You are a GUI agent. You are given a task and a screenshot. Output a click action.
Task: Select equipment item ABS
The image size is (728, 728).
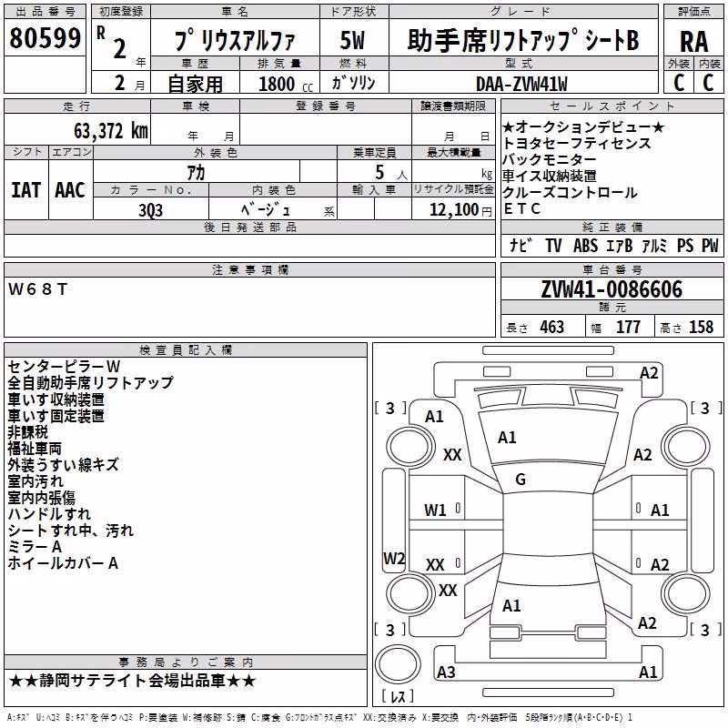[x=585, y=245]
